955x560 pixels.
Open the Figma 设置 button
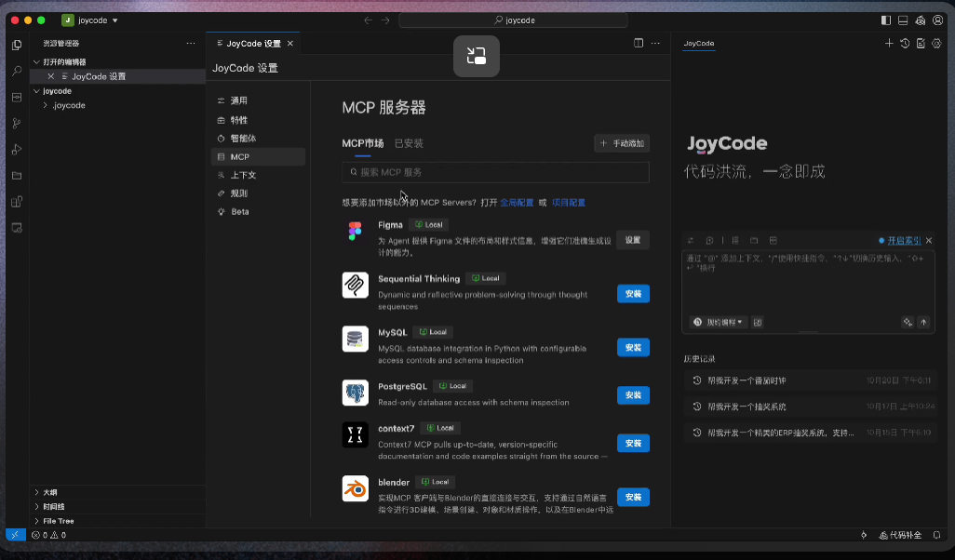(633, 240)
